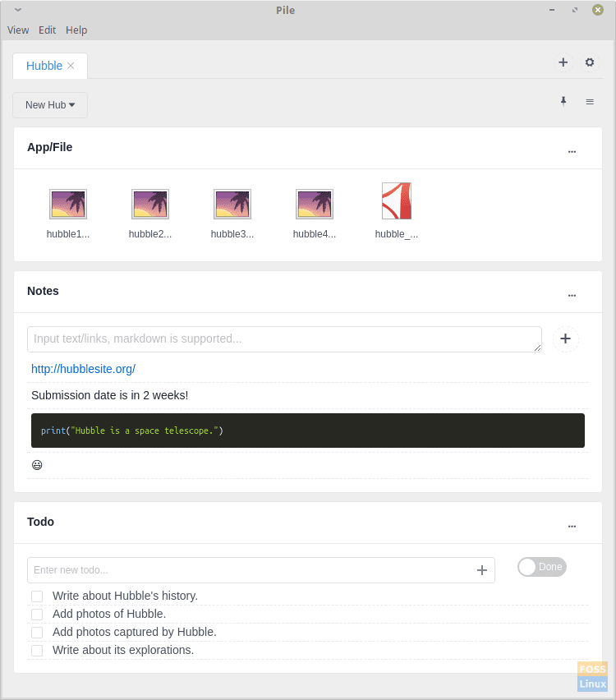Add a new pile tab with plus icon
The height and width of the screenshot is (700, 616).
point(563,62)
